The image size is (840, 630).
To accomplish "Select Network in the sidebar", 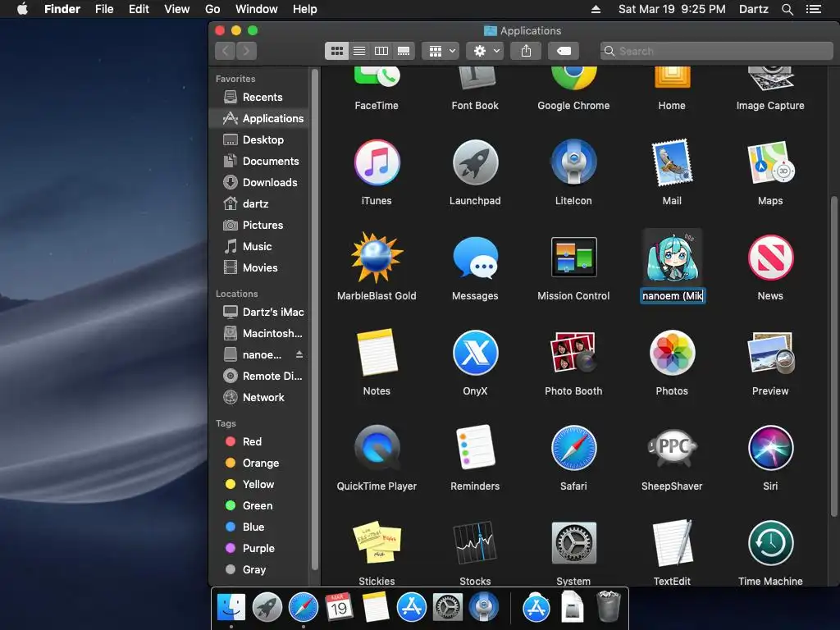I will (259, 398).
